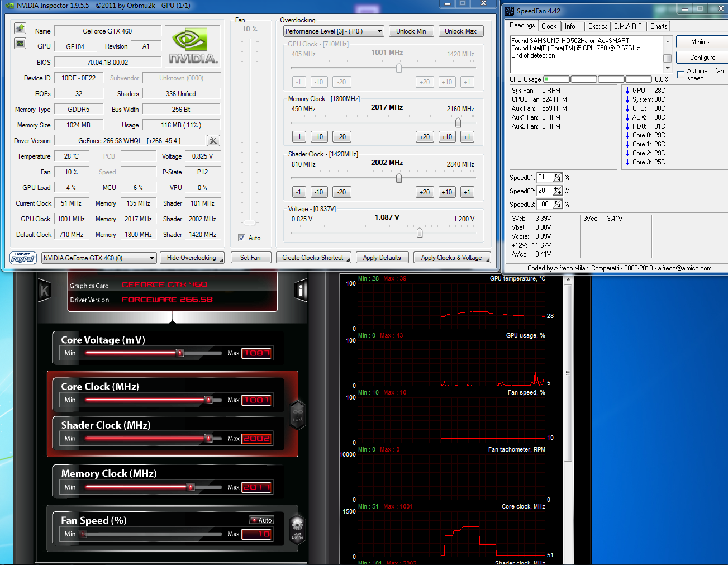Click the SpeedFan title bar icon

tap(510, 11)
